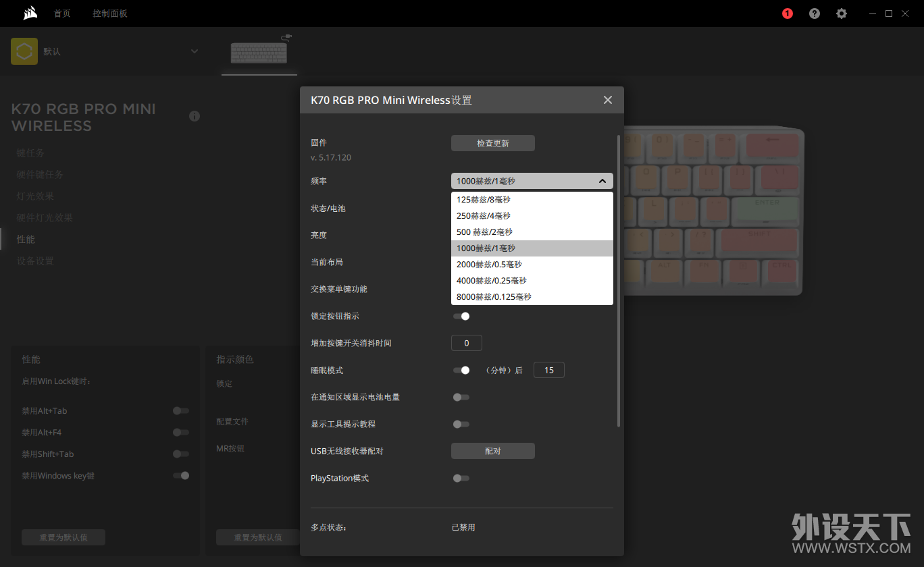Viewport: 924px width, 567px height.
Task: Open the settings gear icon
Action: 842,13
